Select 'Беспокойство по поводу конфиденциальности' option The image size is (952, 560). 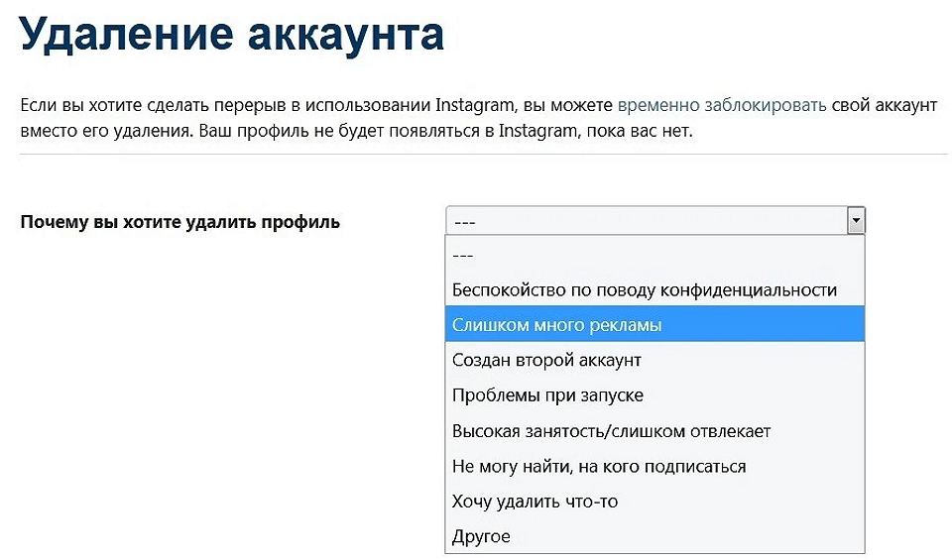pos(654,290)
